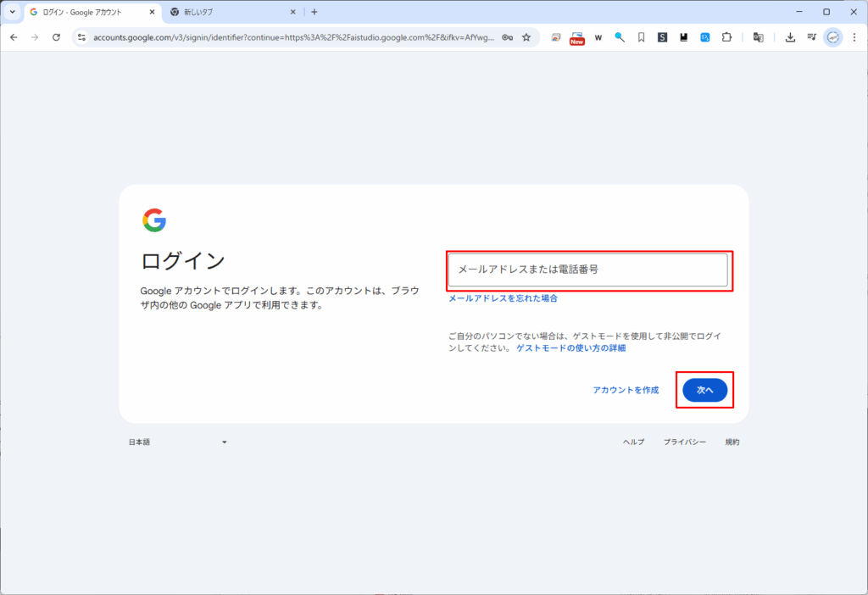Viewport: 868px width, 595px height.
Task: Open the Chrome profile avatar
Action: (833, 37)
